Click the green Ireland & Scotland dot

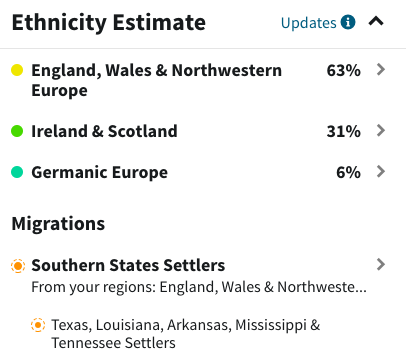(x=17, y=131)
